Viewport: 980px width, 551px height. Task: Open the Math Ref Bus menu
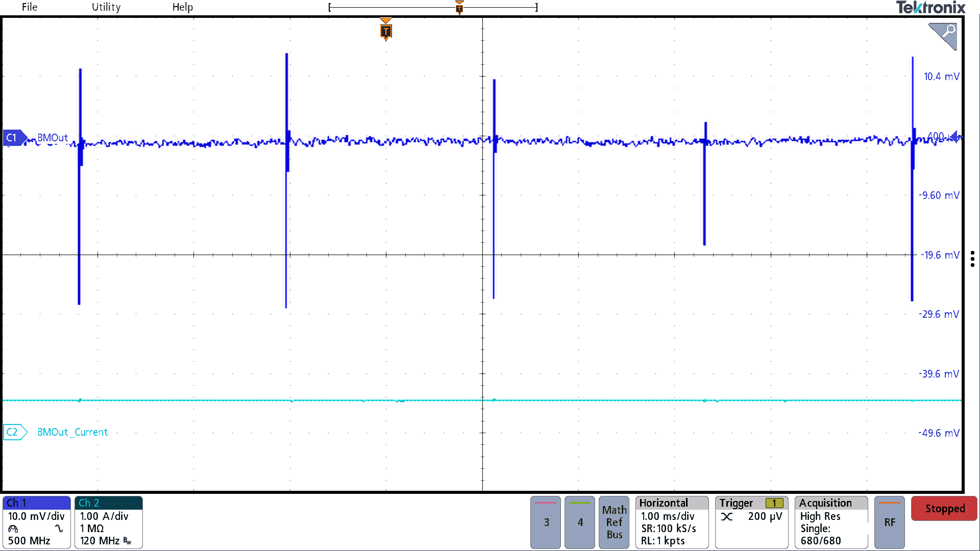[x=614, y=522]
